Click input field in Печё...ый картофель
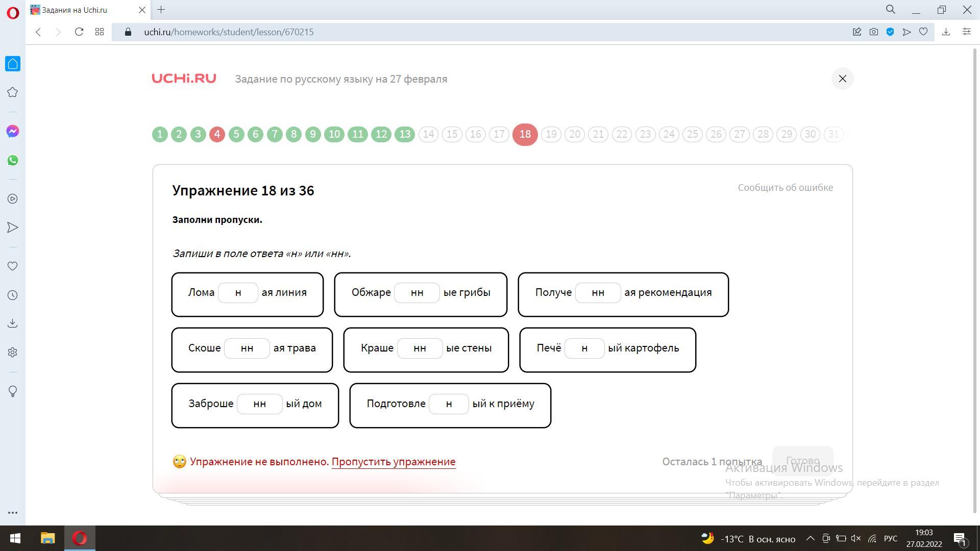Viewport: 980px width, 551px height. [x=584, y=348]
